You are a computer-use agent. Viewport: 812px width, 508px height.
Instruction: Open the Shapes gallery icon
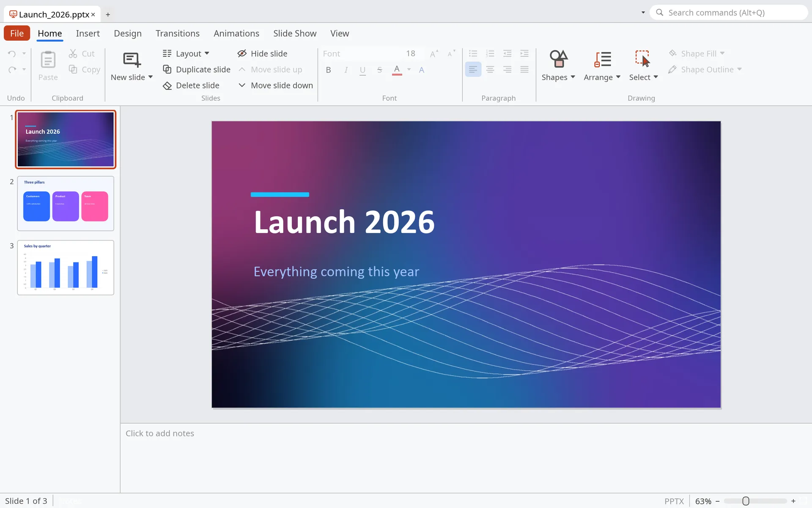click(x=558, y=59)
